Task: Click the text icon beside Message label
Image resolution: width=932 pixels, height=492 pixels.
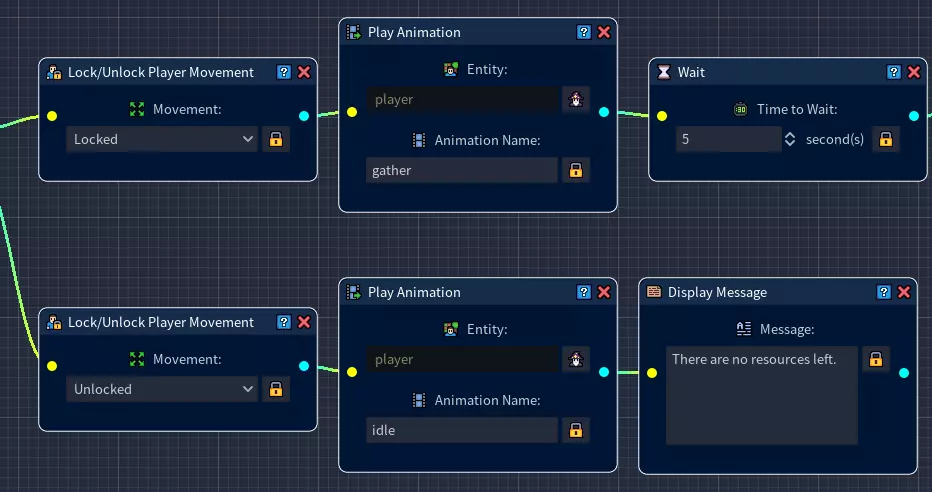Action: pos(744,329)
